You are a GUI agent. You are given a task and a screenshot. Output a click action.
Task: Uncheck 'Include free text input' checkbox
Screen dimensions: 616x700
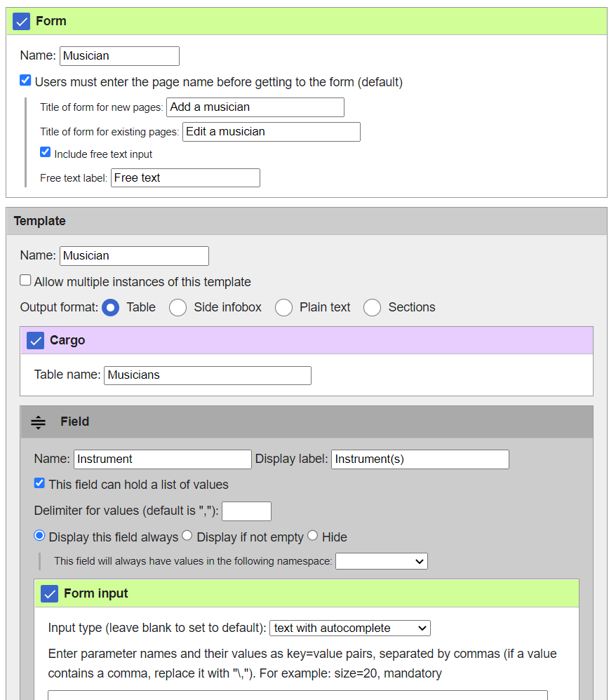(x=46, y=152)
